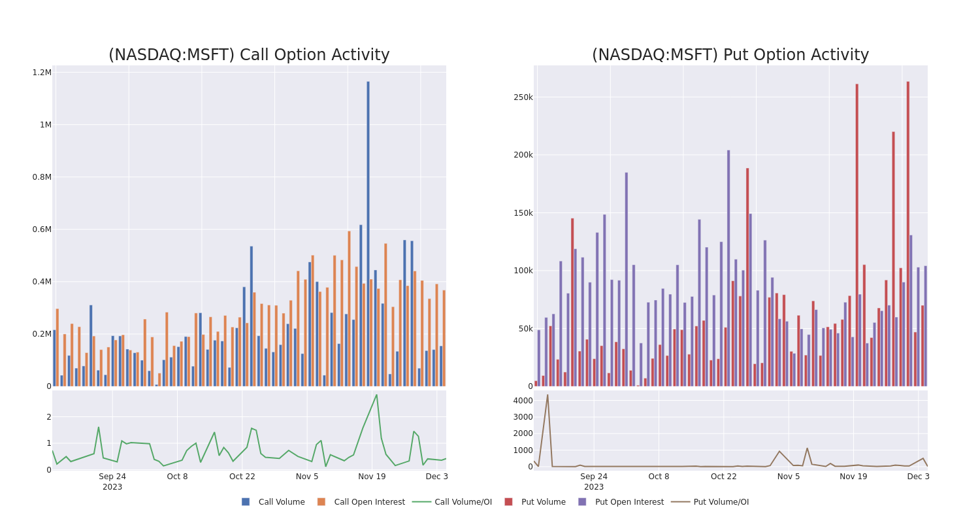This screenshot has height=523, width=980.
Task: Click the 150k axis label on put chart
Action: coord(523,213)
